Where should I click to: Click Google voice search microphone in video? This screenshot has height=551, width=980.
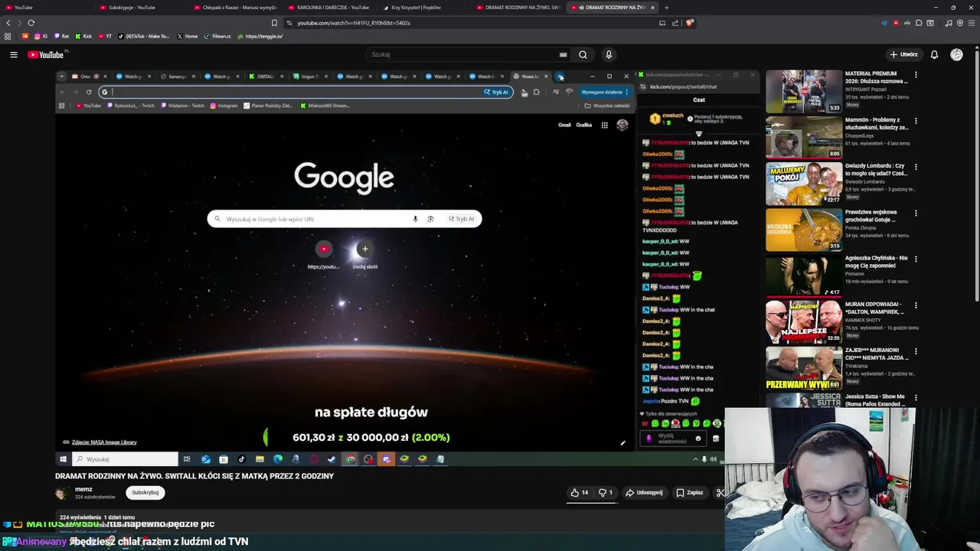click(415, 219)
